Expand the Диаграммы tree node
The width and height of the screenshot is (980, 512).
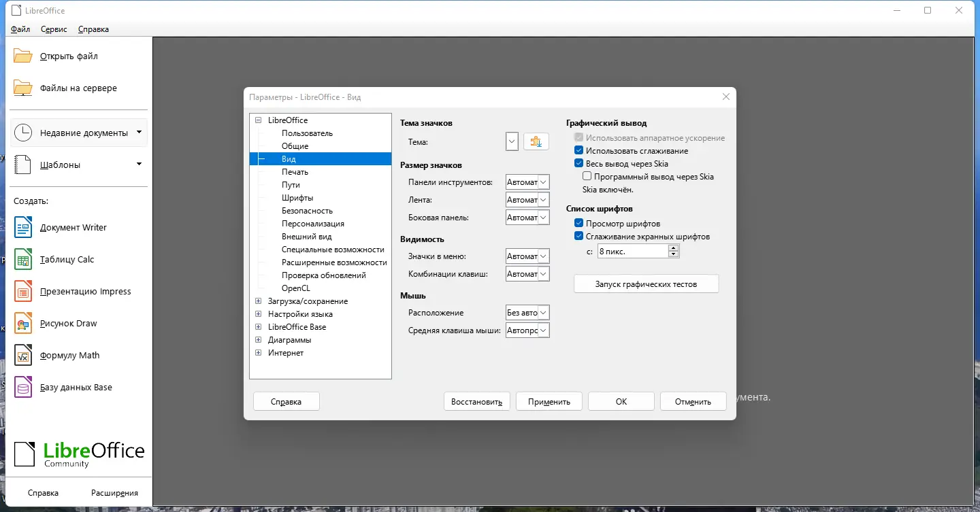click(258, 339)
